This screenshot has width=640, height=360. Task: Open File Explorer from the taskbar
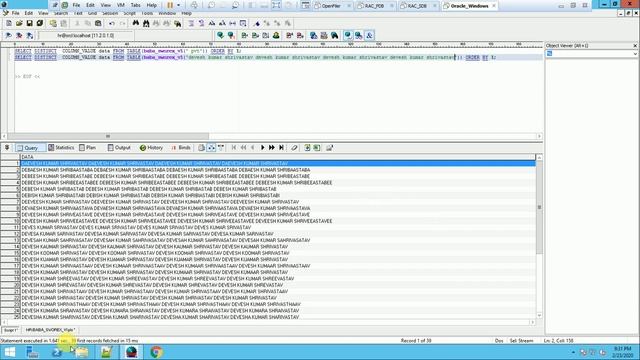(82, 352)
